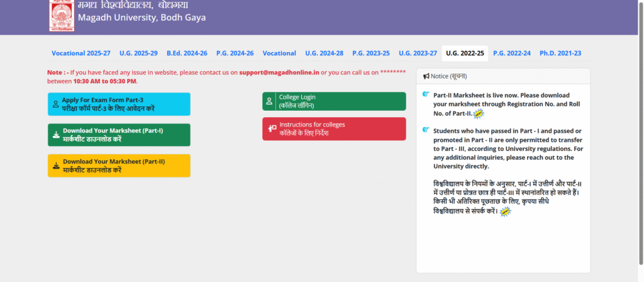644x282 pixels.
Task: Switch to Ph.D. 2021-23 tab
Action: [560, 53]
